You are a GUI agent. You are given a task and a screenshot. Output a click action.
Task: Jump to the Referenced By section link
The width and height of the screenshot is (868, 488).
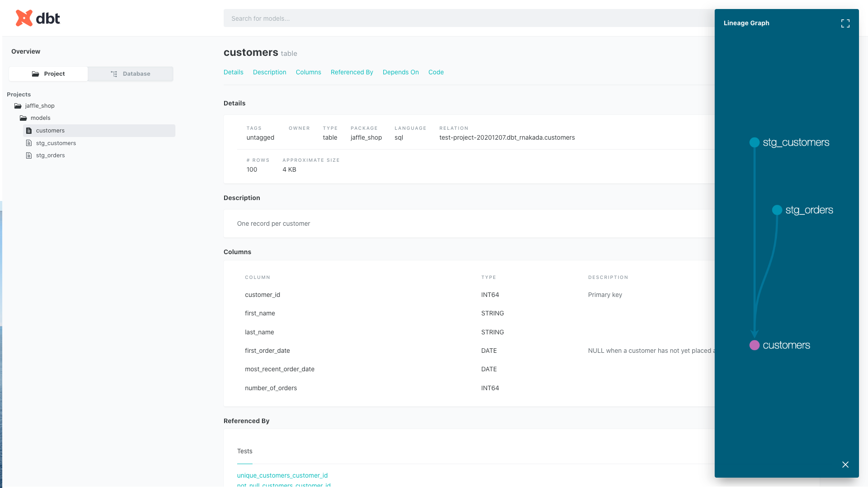click(352, 72)
